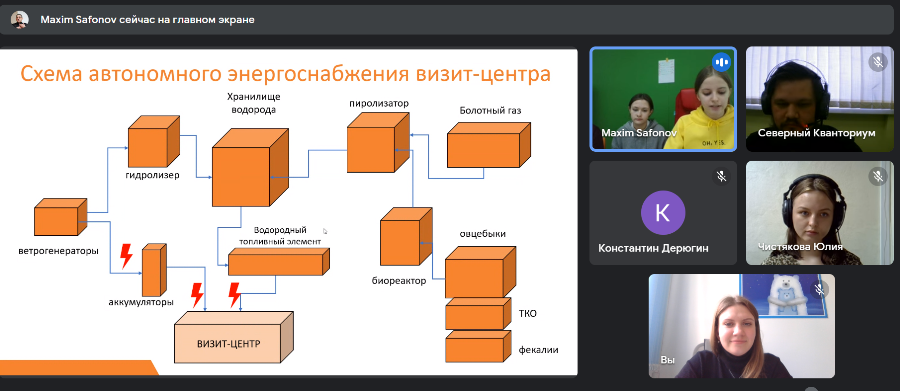This screenshot has height=391, width=900.
Task: Click the muted mic icon on the Вы tile
Action: [819, 289]
